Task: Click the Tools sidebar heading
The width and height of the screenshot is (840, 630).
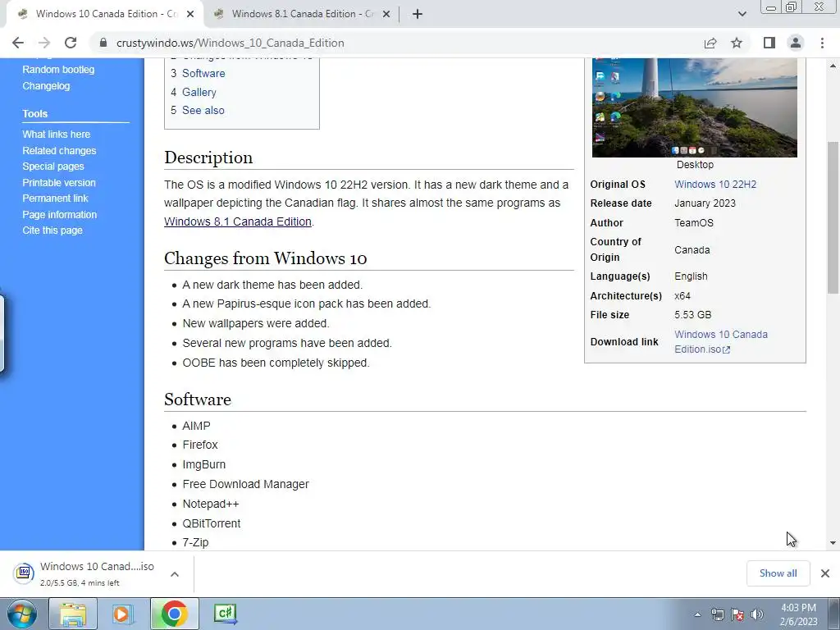Action: pyautogui.click(x=34, y=113)
